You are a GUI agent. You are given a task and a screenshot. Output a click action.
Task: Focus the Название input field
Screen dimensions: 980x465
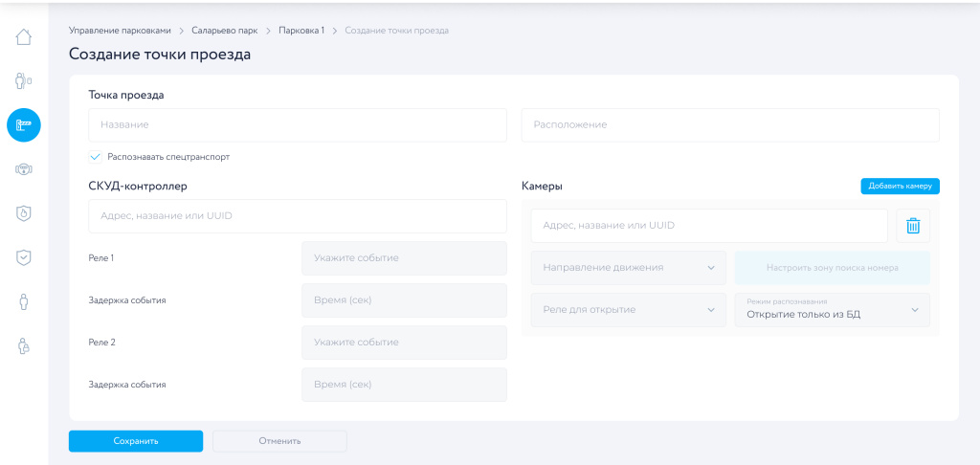(x=297, y=125)
